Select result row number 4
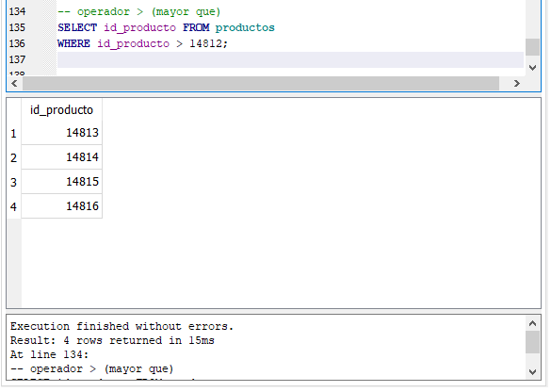551x392 pixels. [x=14, y=206]
